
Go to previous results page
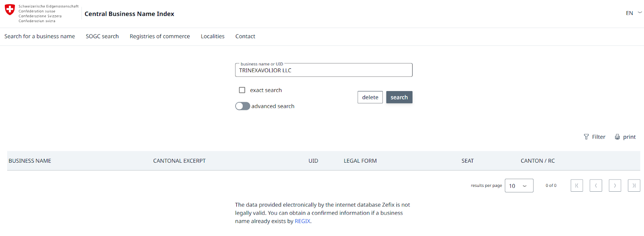[x=596, y=186]
